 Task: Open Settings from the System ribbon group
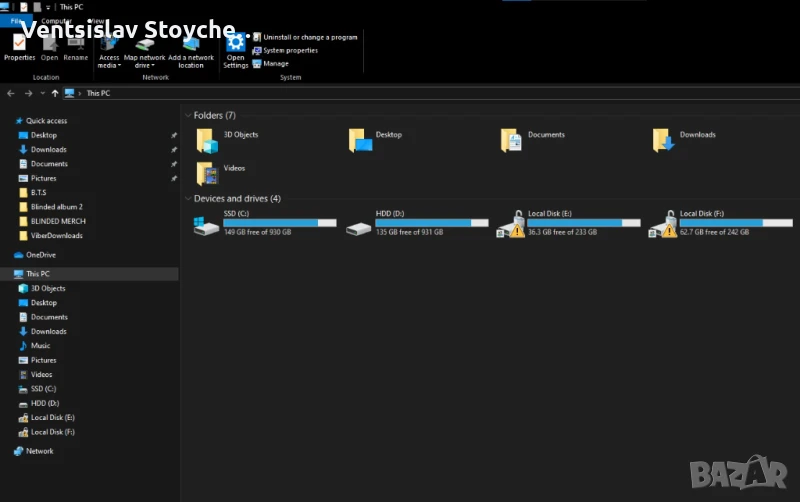(x=235, y=48)
